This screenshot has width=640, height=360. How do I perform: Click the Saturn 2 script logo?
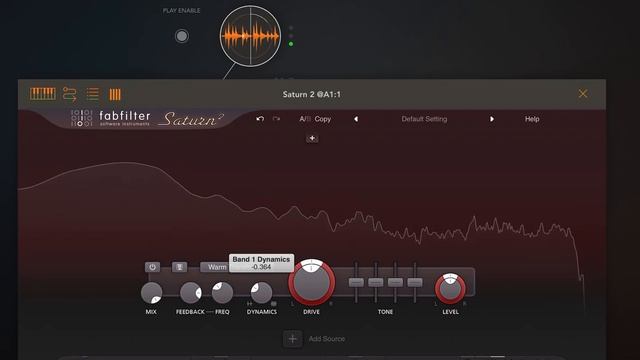[x=191, y=119]
